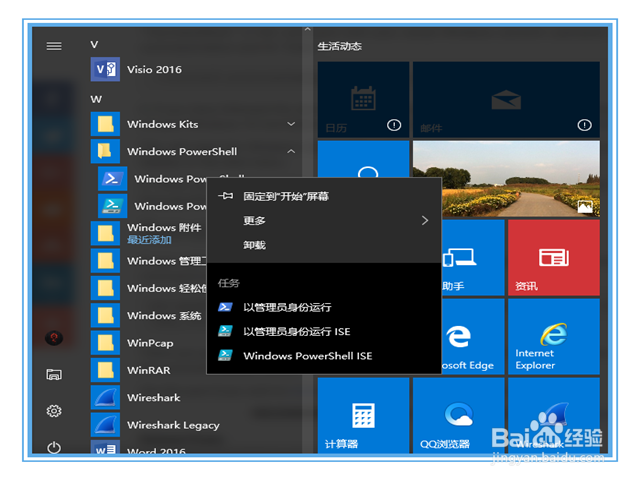Image resolution: width=640 pixels, height=480 pixels.
Task: Click the Visio 2016 label
Action: (x=154, y=69)
